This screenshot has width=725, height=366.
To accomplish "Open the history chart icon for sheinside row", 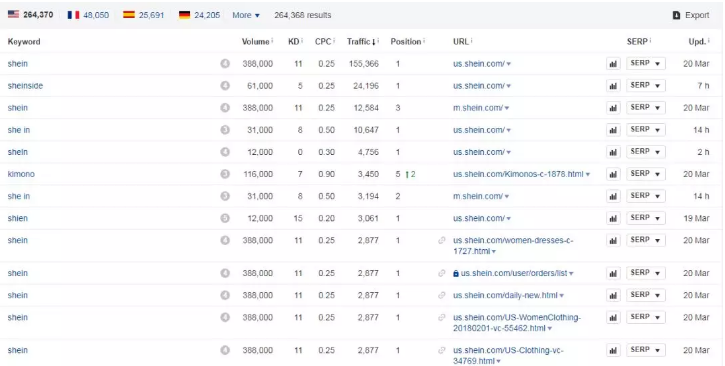I will click(613, 86).
